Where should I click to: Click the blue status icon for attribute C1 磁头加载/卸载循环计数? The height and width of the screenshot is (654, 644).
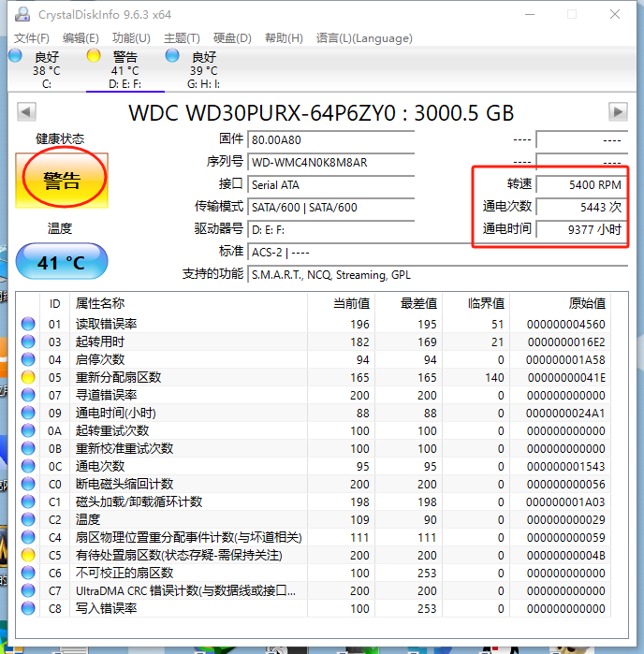[28, 501]
